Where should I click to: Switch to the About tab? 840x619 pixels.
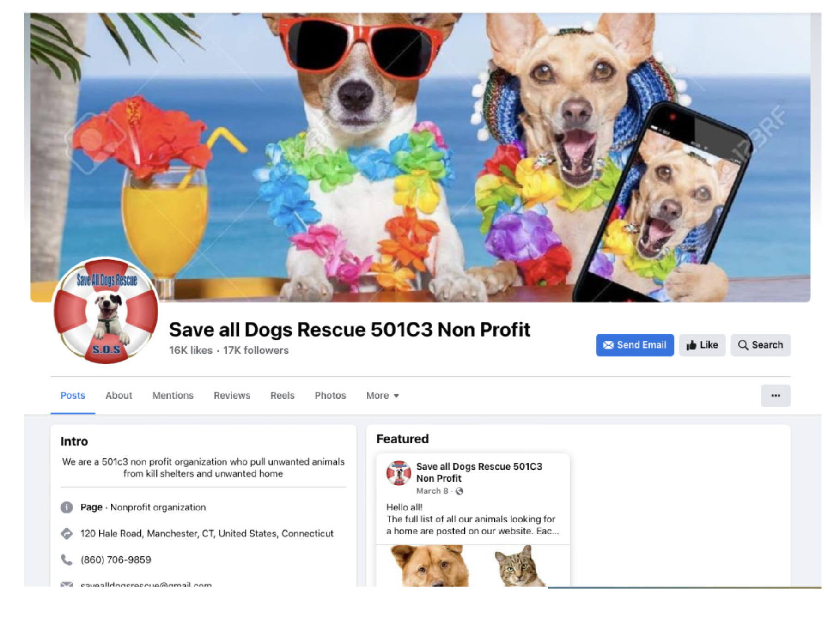[x=119, y=396]
